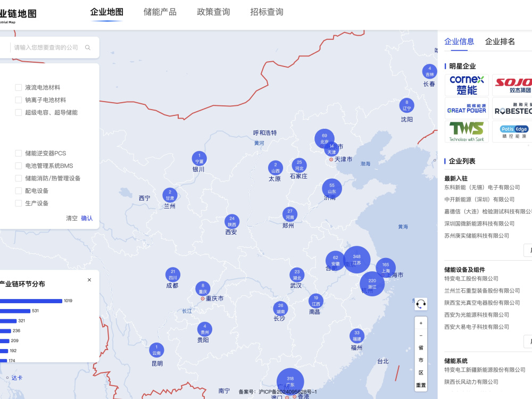This screenshot has width=532, height=399.
Task: Switch map to 市 level
Action: [x=421, y=360]
